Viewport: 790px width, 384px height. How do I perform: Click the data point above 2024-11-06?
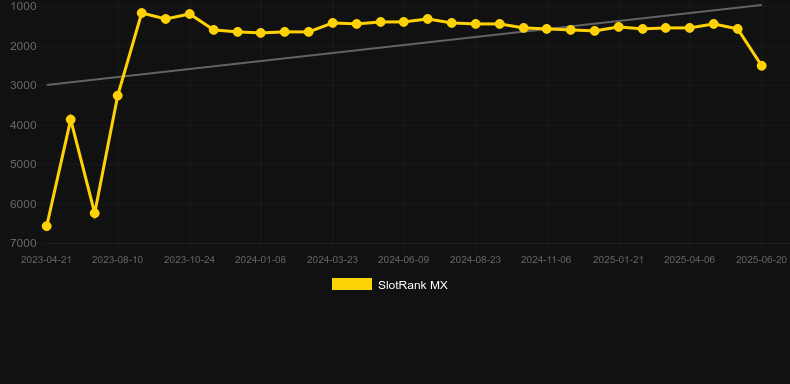(x=547, y=29)
